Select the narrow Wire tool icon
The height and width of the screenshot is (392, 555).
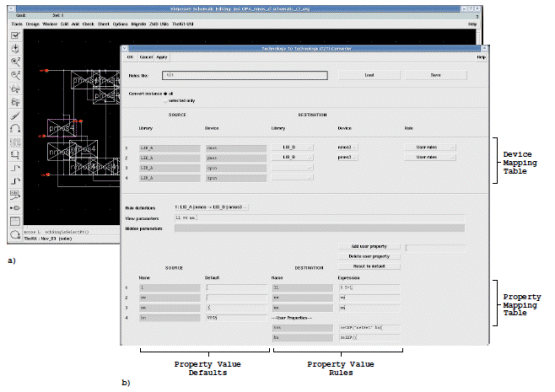(15, 168)
